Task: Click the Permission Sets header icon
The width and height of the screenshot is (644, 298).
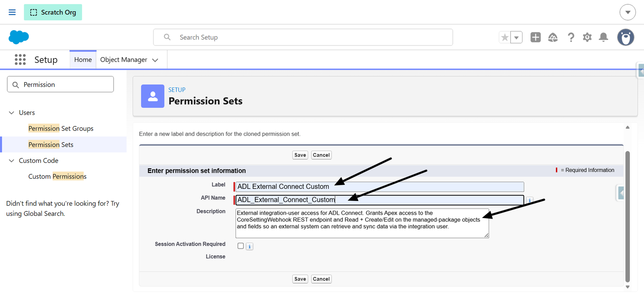Action: (153, 96)
